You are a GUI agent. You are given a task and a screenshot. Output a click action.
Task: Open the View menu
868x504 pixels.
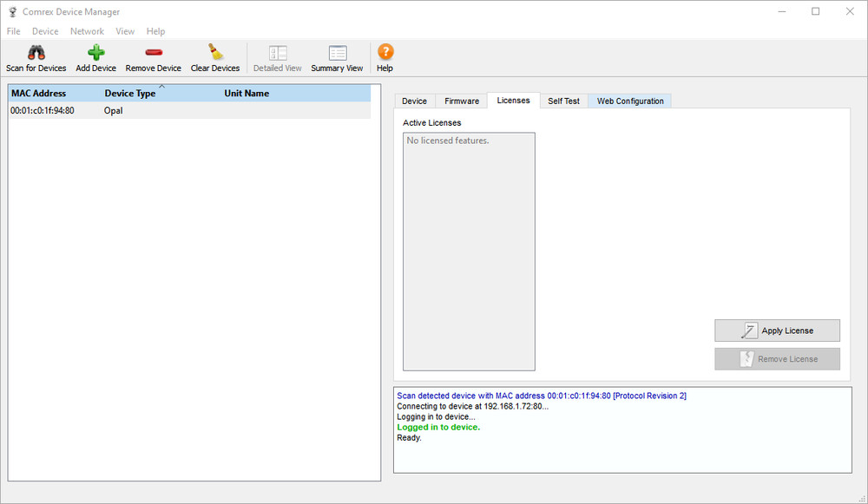coord(125,31)
